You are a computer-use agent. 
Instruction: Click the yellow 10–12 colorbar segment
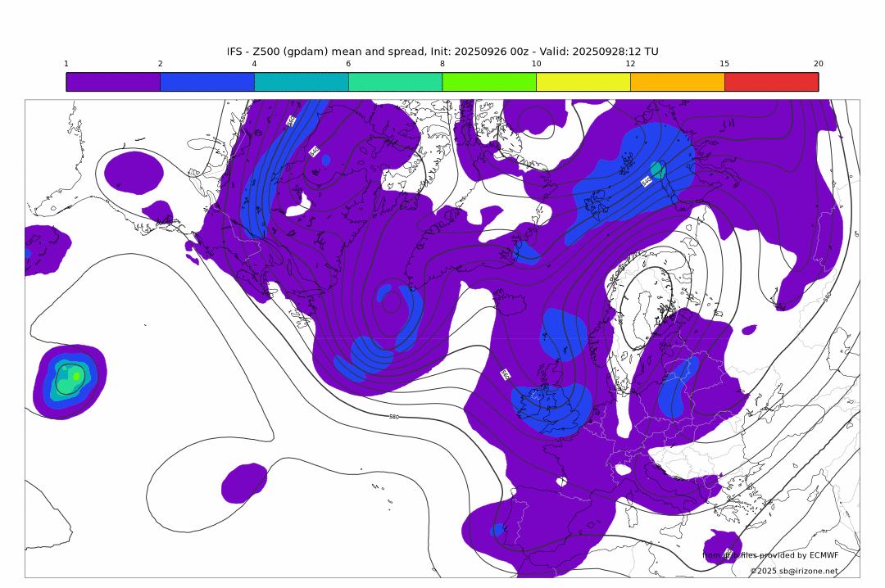tap(583, 82)
